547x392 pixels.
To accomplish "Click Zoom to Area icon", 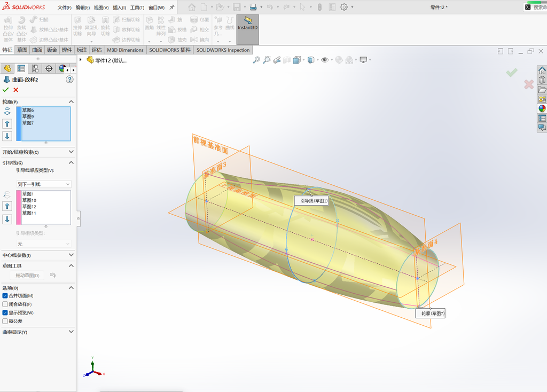I will point(267,60).
